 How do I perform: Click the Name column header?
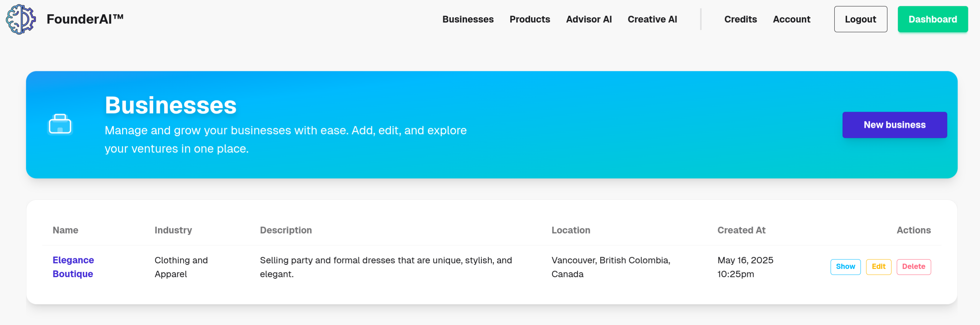65,230
